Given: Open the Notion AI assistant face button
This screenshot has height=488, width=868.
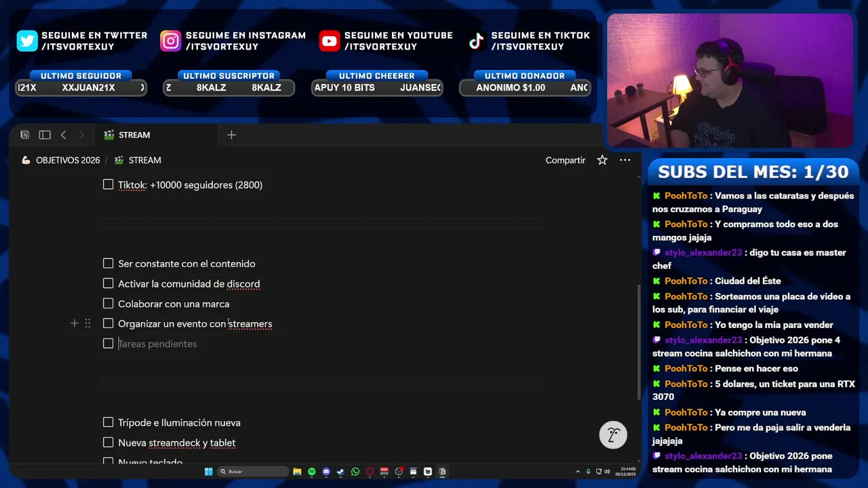Looking at the screenshot, I should point(613,435).
